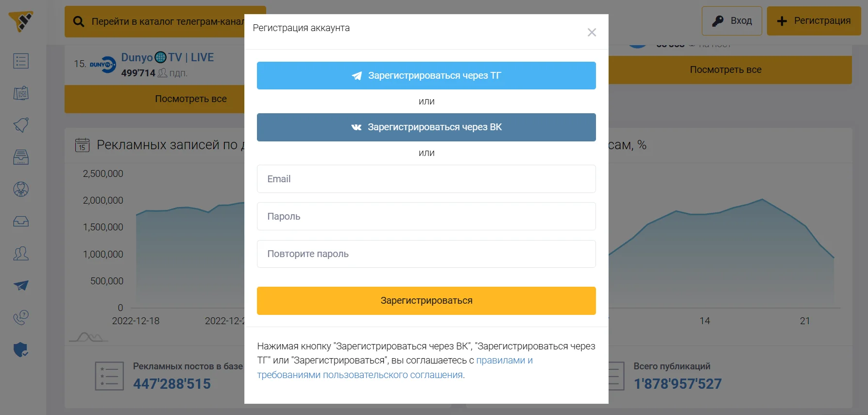Focus the Email input field
The width and height of the screenshot is (868, 415).
tap(426, 179)
